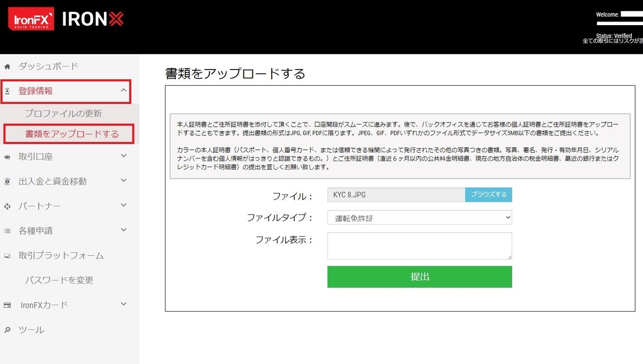Go to パスワードを変更
The image size is (643, 364).
59,280
